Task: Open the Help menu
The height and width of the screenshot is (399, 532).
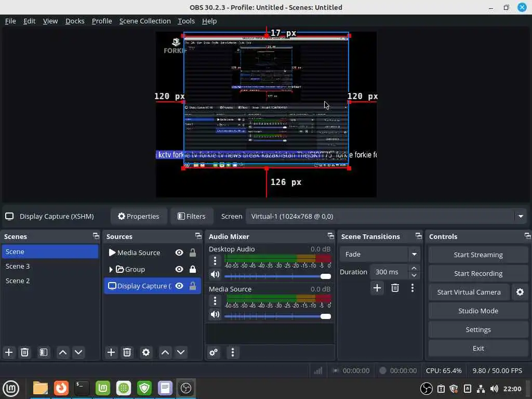Action: click(x=209, y=21)
